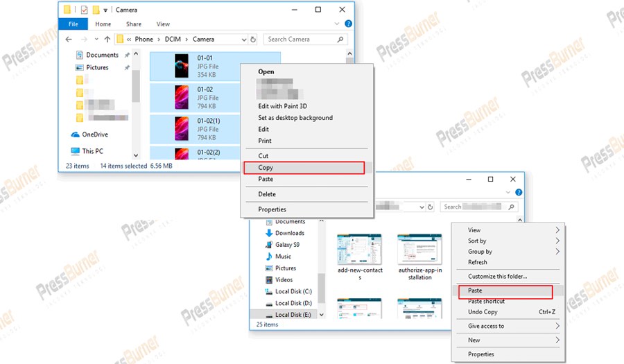This screenshot has height=364, width=624.
Task: Open the Downloads folder in sidebar
Action: [x=289, y=233]
